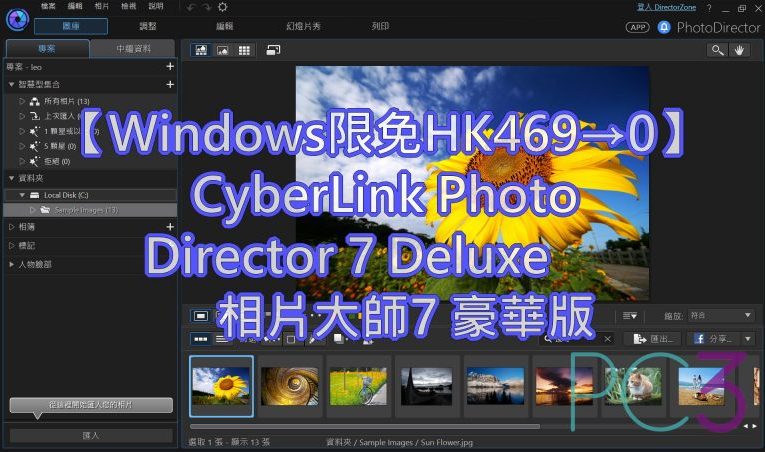Select the bicycle in field thumbnail

pos(358,386)
